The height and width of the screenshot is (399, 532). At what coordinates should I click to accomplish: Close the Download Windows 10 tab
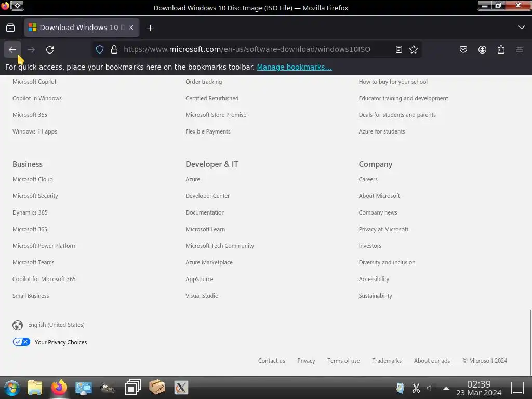click(131, 28)
